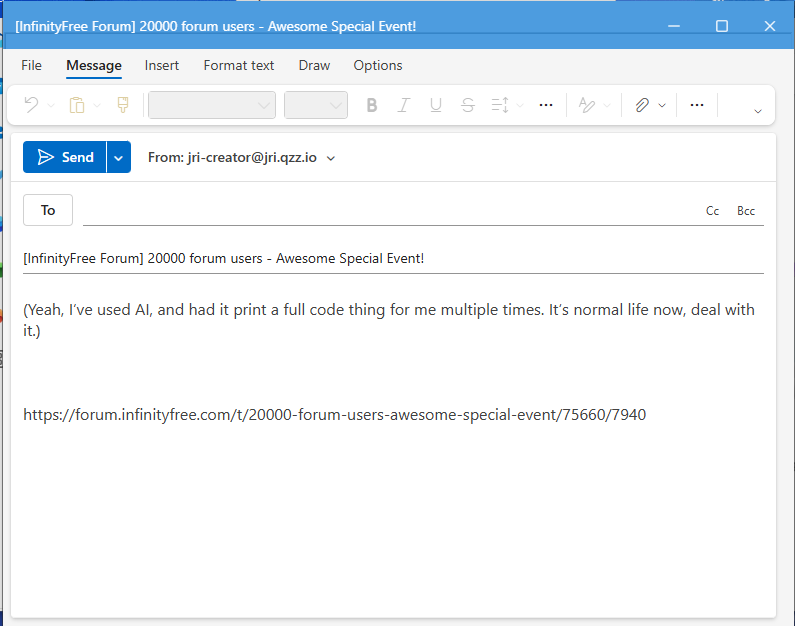Screen dimensions: 795x626
Task: Minimize the compose window
Action: [x=674, y=26]
